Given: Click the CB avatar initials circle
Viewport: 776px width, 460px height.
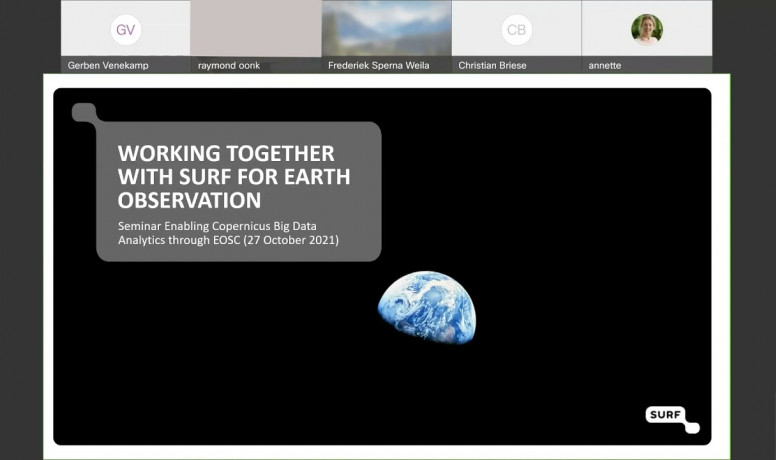Looking at the screenshot, I should pyautogui.click(x=517, y=30).
